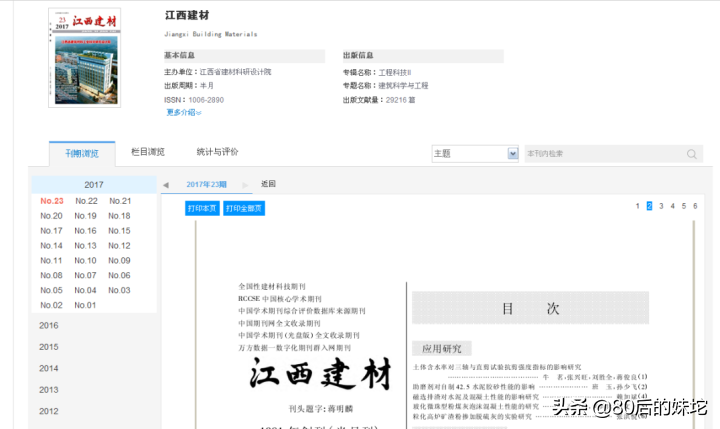Screen dimensions: 720x429
Task: Switch to the 统计与评价 tab
Action: (x=217, y=152)
